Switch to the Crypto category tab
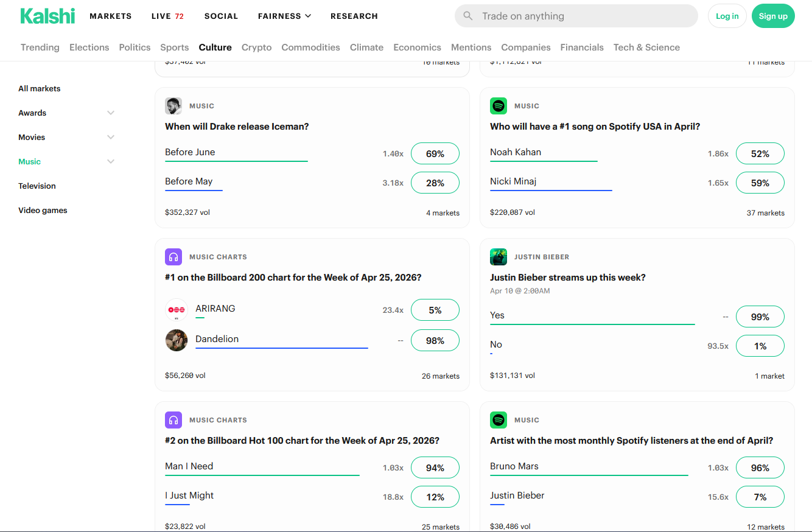 [x=256, y=47]
